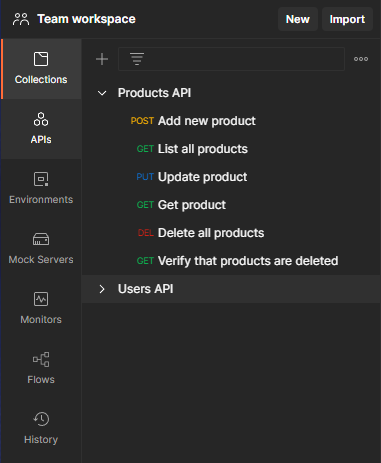Open the Collections sidebar tab

pos(41,69)
